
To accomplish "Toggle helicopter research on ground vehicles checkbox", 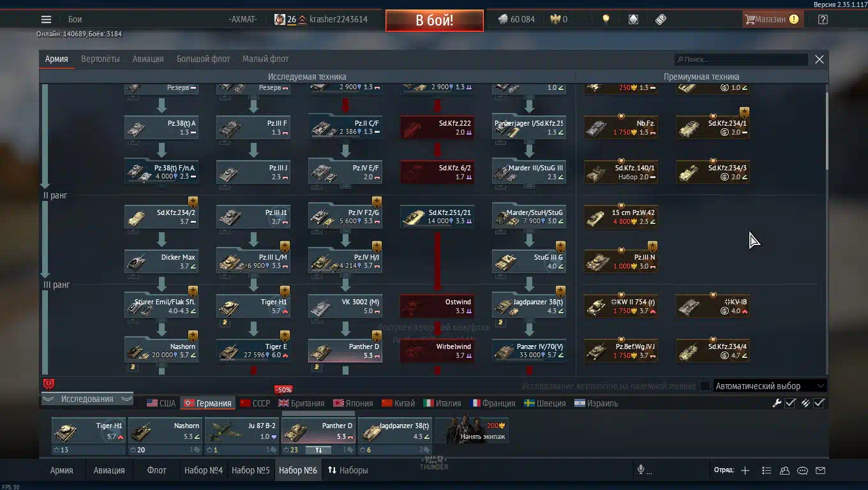I will click(x=705, y=386).
